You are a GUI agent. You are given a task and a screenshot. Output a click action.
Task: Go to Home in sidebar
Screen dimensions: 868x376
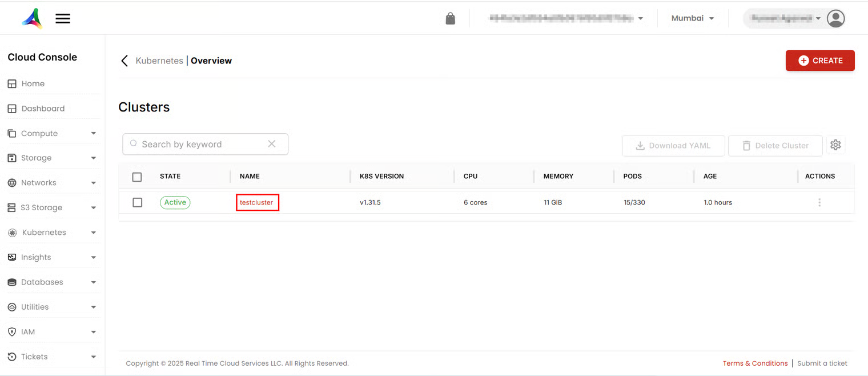pos(33,83)
